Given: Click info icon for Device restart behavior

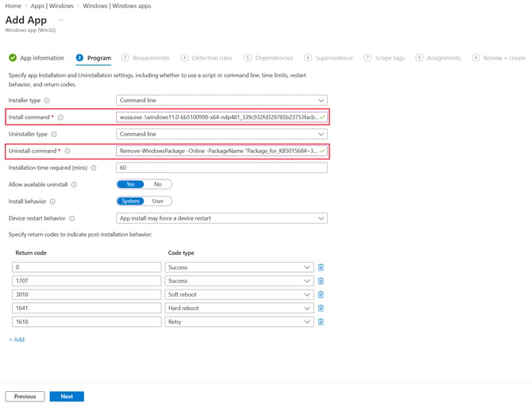Looking at the screenshot, I should tap(72, 219).
